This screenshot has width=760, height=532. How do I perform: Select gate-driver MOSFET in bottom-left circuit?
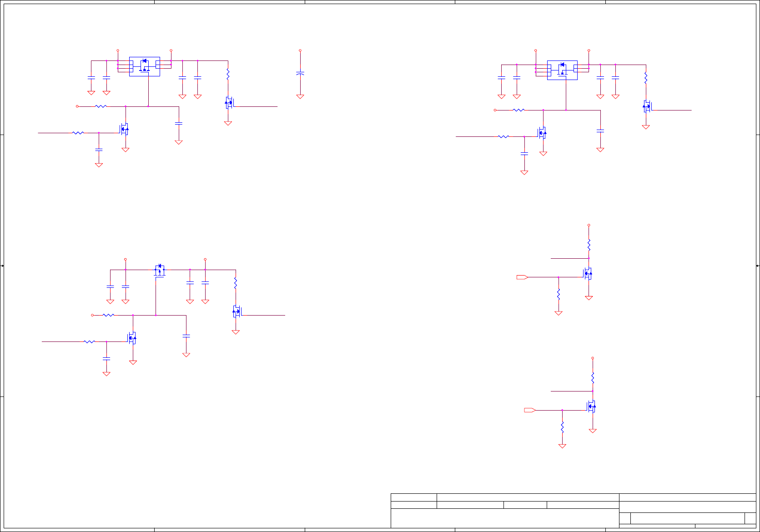click(x=132, y=338)
